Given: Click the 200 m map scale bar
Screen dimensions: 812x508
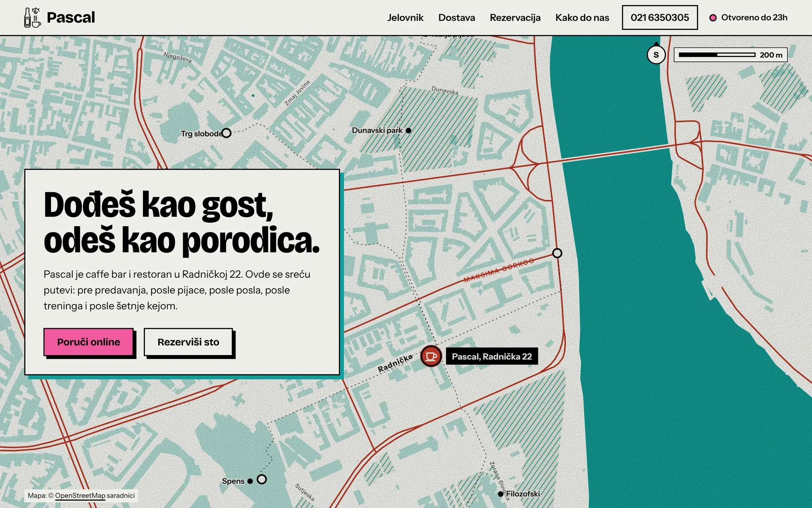Looking at the screenshot, I should pos(730,55).
